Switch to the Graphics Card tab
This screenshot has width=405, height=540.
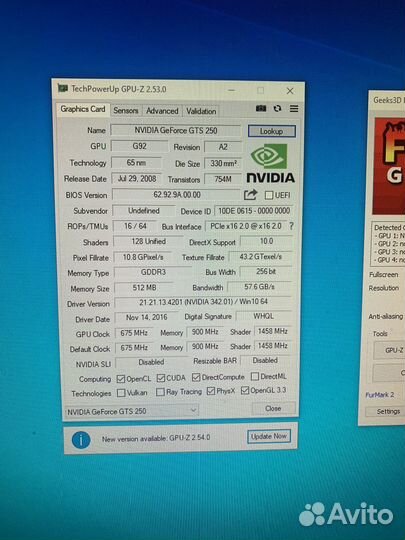[x=83, y=109]
